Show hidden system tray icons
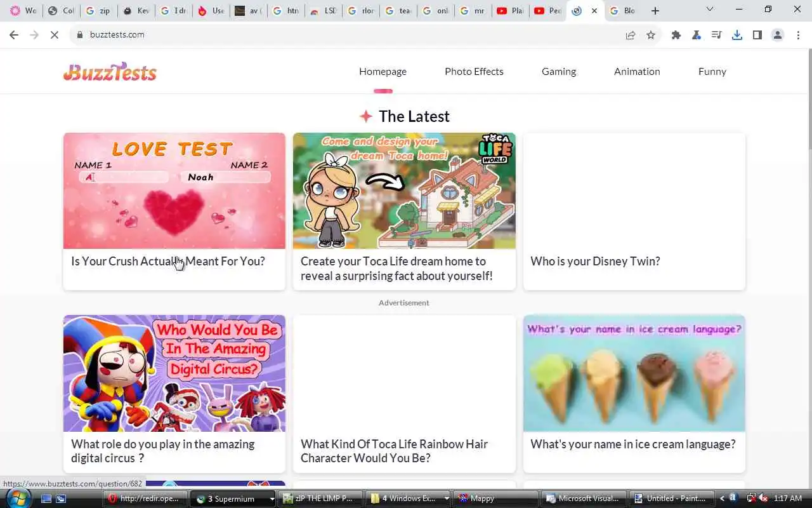The image size is (812, 508). (x=722, y=498)
